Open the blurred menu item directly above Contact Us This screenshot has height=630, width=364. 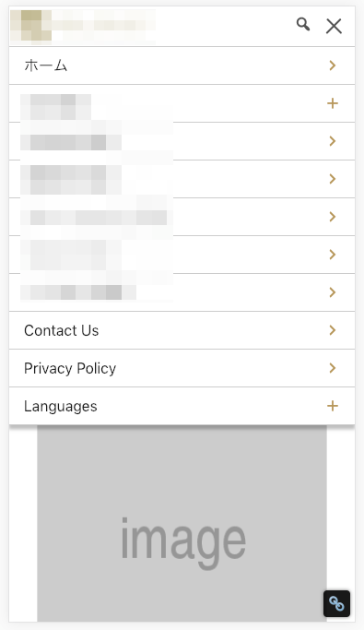182,292
